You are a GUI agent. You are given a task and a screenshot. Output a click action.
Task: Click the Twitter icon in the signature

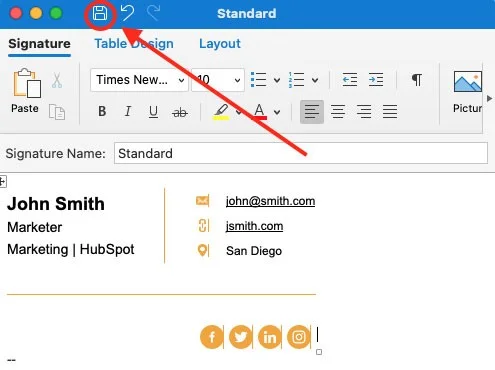pyautogui.click(x=241, y=337)
